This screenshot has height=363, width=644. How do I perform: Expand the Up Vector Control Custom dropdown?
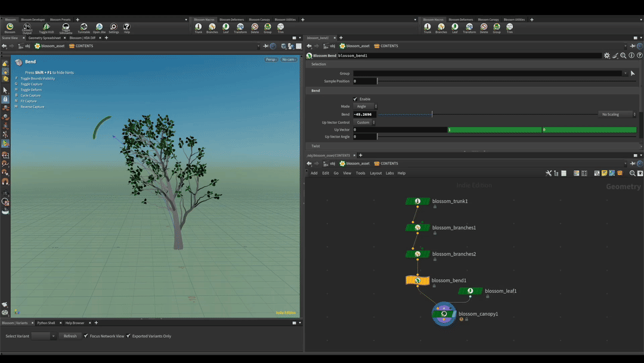coord(365,122)
